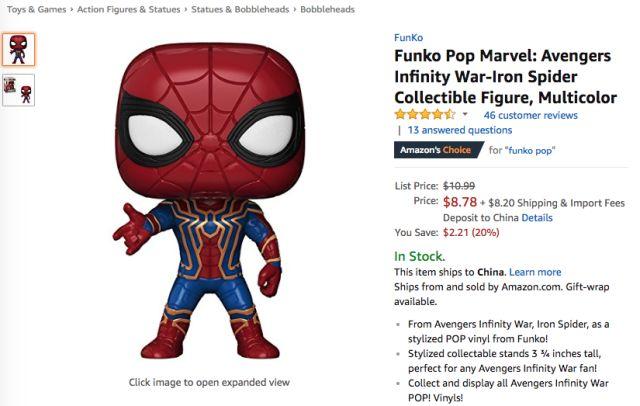The image size is (640, 406).
Task: Click the star rating icons
Action: pyautogui.click(x=424, y=115)
